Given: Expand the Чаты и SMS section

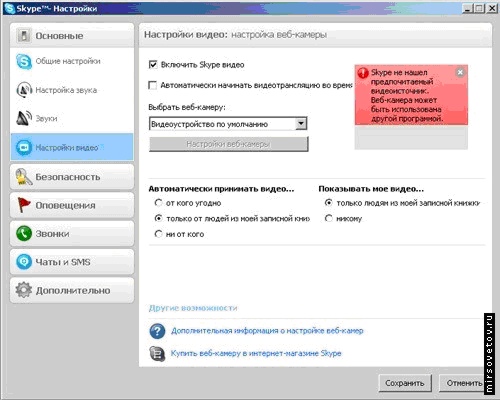Looking at the screenshot, I should tap(72, 262).
